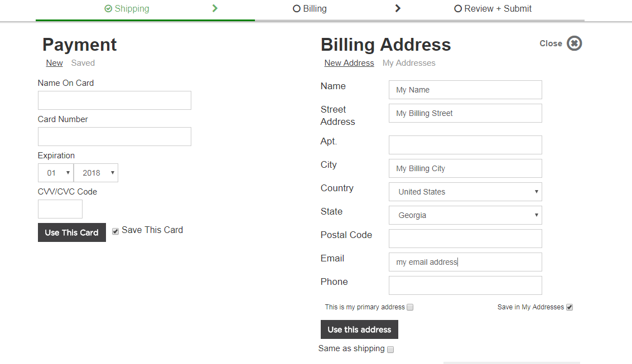632x364 pixels.
Task: Expand the Country dropdown
Action: pyautogui.click(x=465, y=192)
